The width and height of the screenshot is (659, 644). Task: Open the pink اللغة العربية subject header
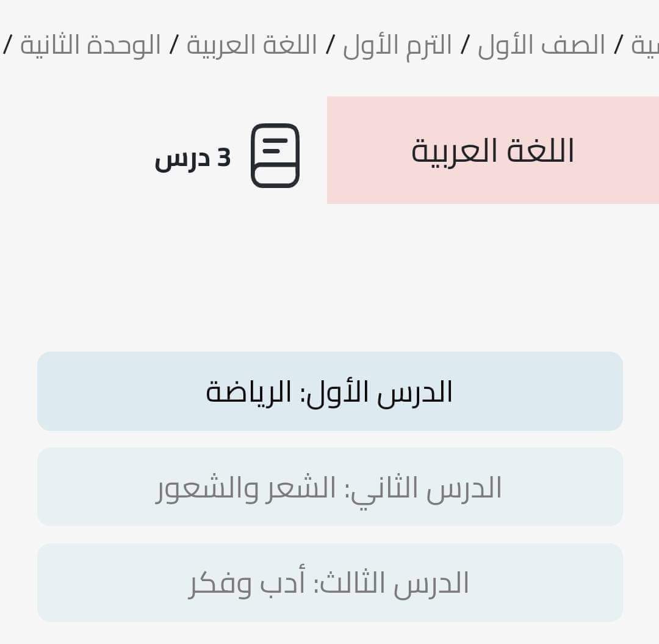tap(493, 148)
